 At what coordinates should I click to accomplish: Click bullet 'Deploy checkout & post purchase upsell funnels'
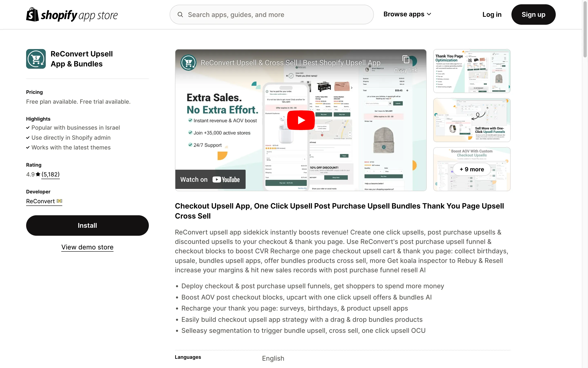click(x=313, y=286)
